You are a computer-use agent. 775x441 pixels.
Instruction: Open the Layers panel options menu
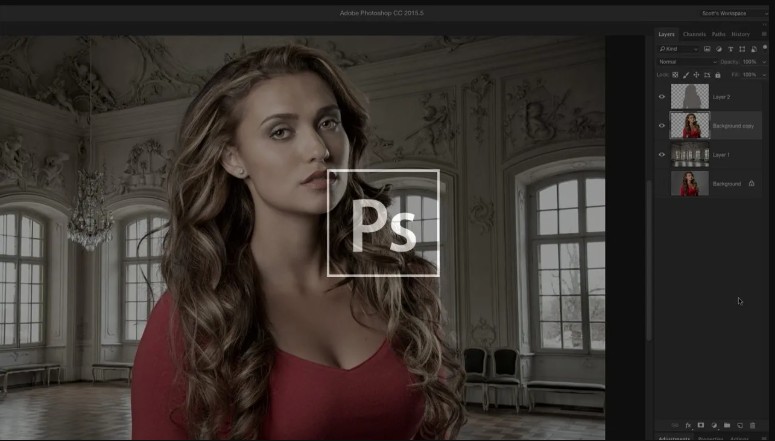click(764, 34)
